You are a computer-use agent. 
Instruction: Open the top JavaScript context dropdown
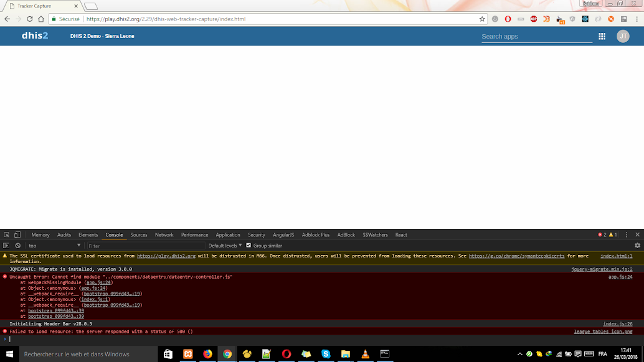pyautogui.click(x=55, y=246)
